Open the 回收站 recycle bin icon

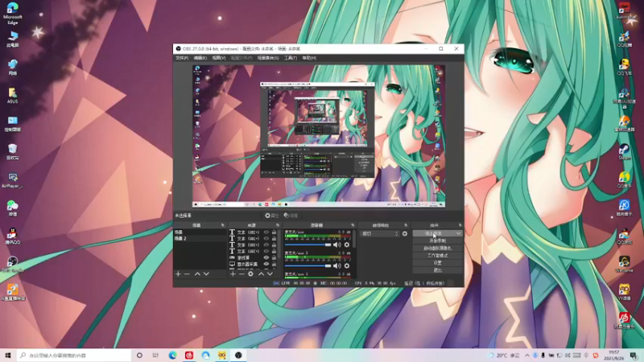13,151
